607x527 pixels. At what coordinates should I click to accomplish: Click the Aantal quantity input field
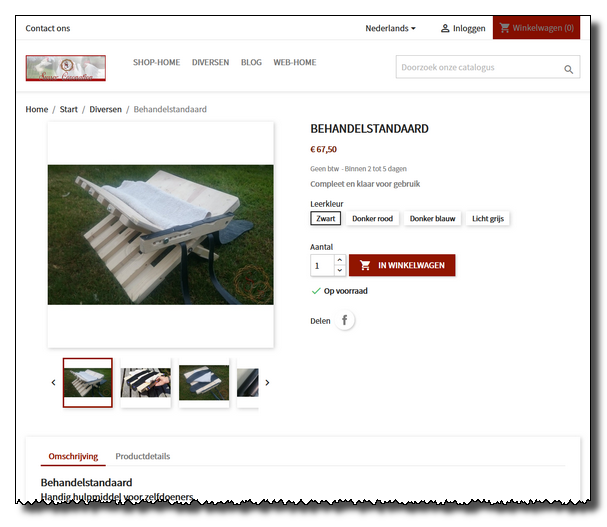click(x=322, y=266)
